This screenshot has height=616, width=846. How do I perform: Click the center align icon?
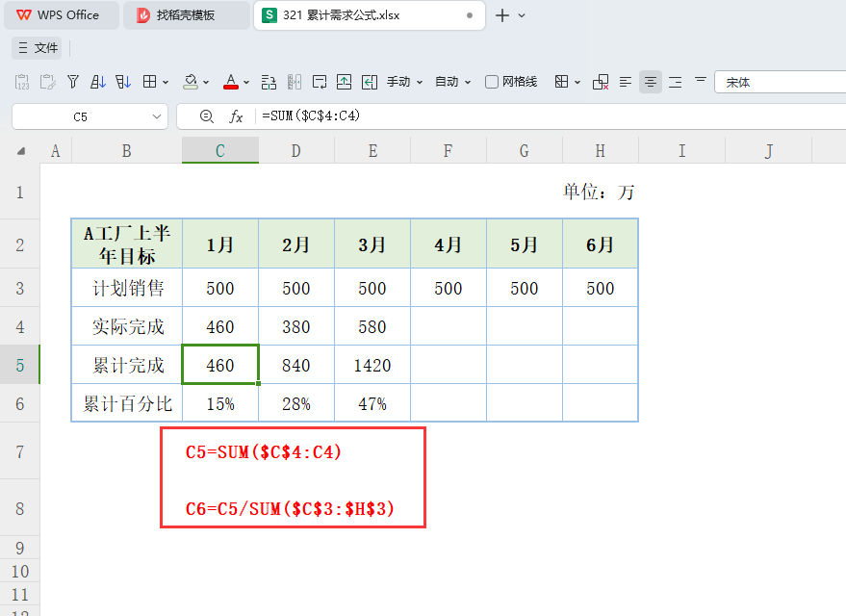651,82
